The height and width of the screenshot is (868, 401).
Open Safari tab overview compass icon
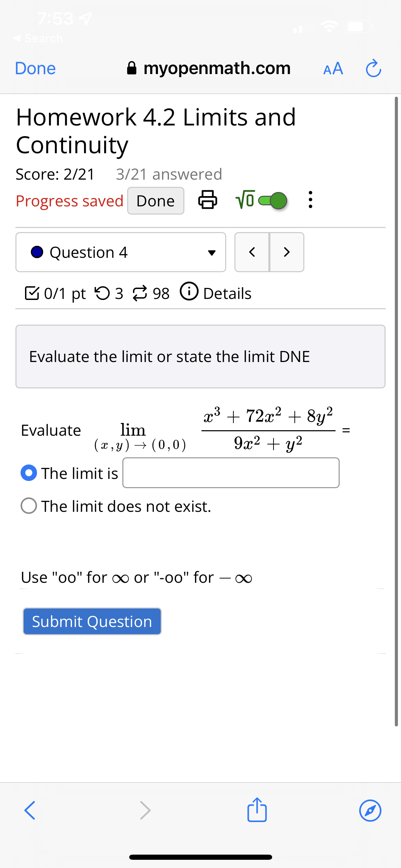coord(370,810)
